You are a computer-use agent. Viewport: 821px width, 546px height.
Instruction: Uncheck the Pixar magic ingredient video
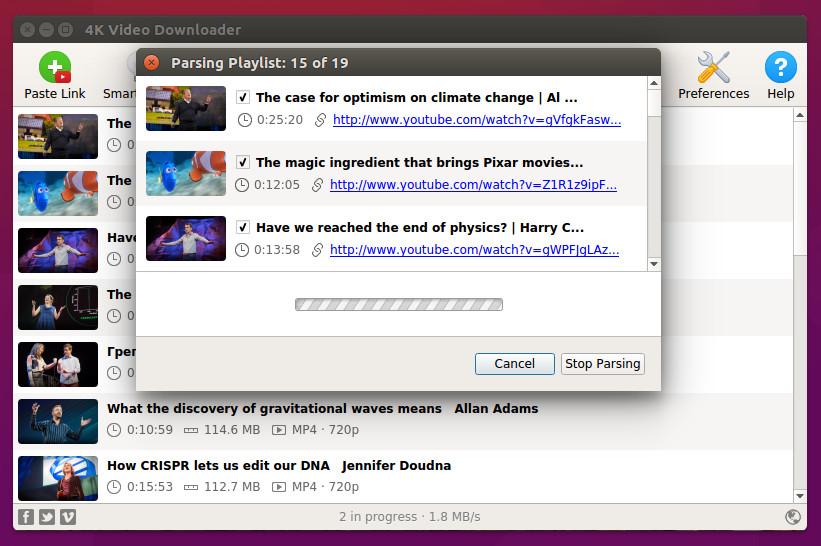tap(243, 162)
